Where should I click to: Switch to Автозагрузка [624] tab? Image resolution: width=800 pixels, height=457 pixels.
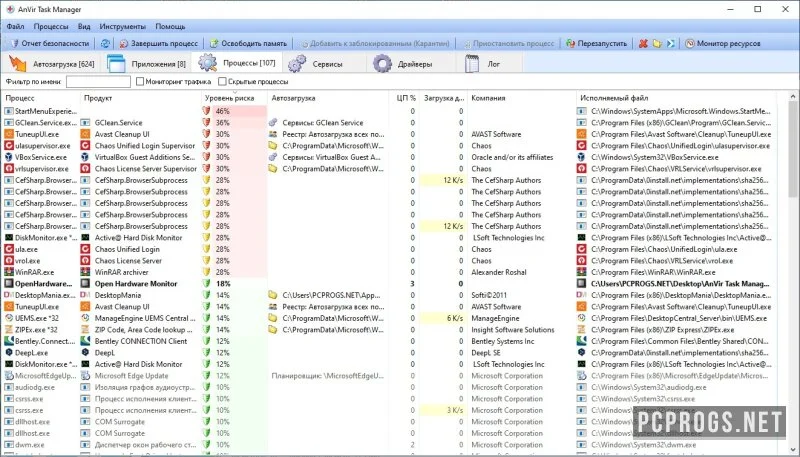pos(53,64)
